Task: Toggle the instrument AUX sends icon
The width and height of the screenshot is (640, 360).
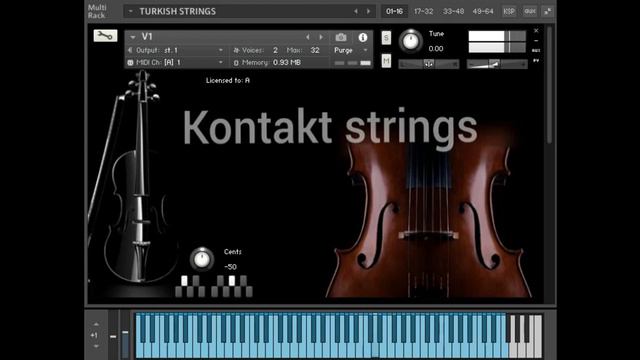Action: [536, 50]
